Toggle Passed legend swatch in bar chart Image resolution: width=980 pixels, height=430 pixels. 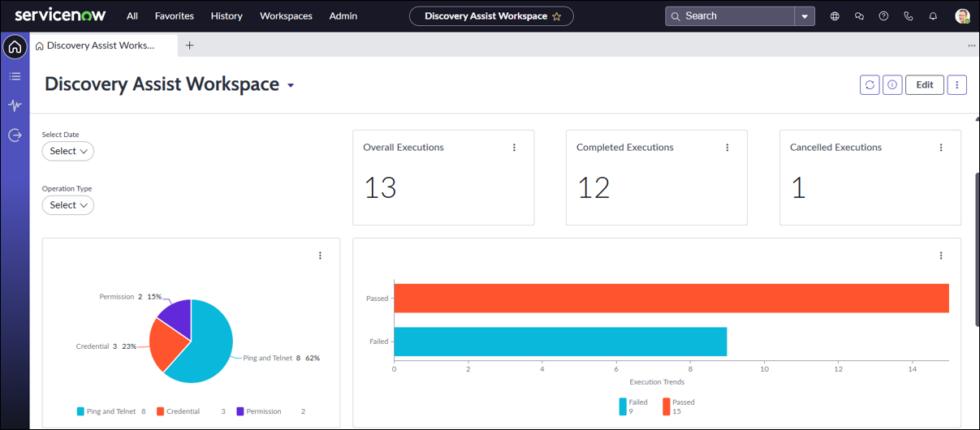click(x=667, y=406)
